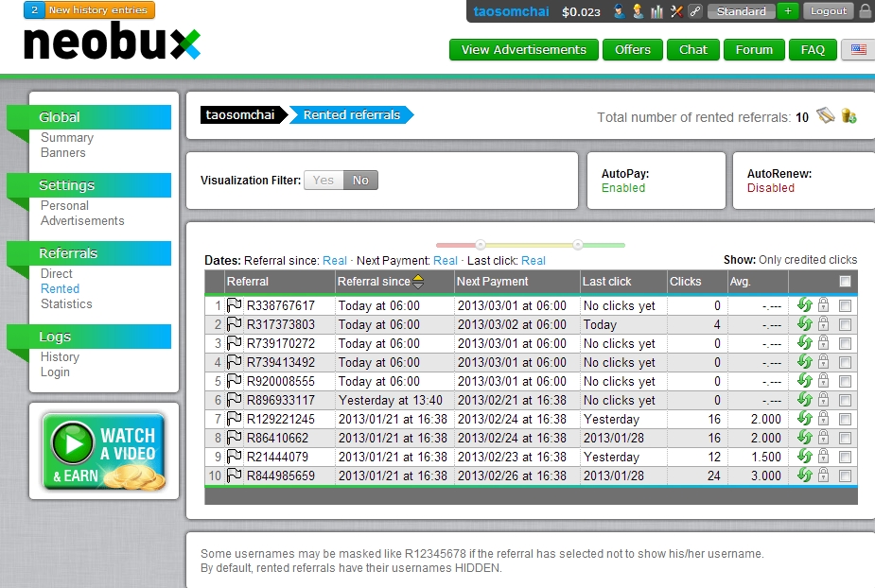
Task: Click the padlock icon next to Logout
Action: (x=866, y=11)
